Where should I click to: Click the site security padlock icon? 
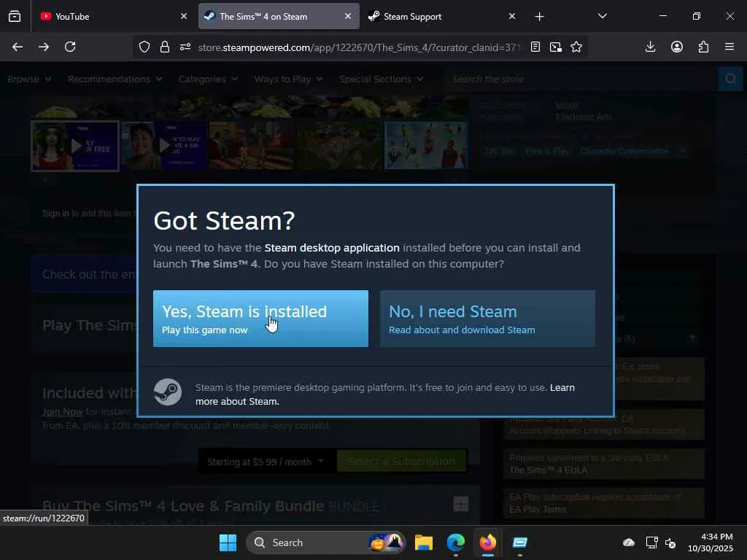point(165,47)
